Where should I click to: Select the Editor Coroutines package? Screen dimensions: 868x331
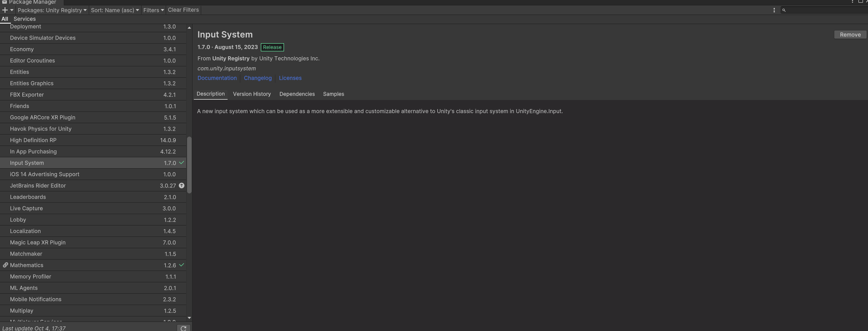[93, 60]
